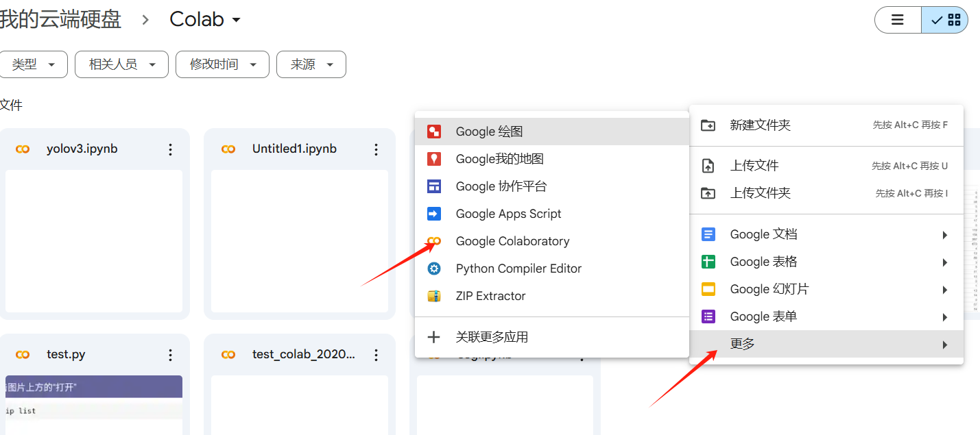Choose 上传文件夹 menu entry
Image resolution: width=980 pixels, height=435 pixels.
pos(826,193)
